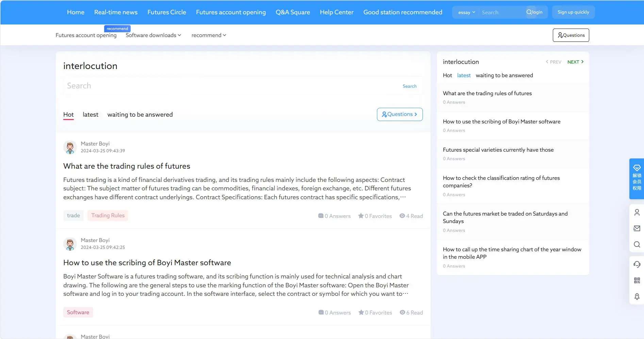Screen dimensions: 644x339
Task: Click the trade tag
Action: pos(73,216)
